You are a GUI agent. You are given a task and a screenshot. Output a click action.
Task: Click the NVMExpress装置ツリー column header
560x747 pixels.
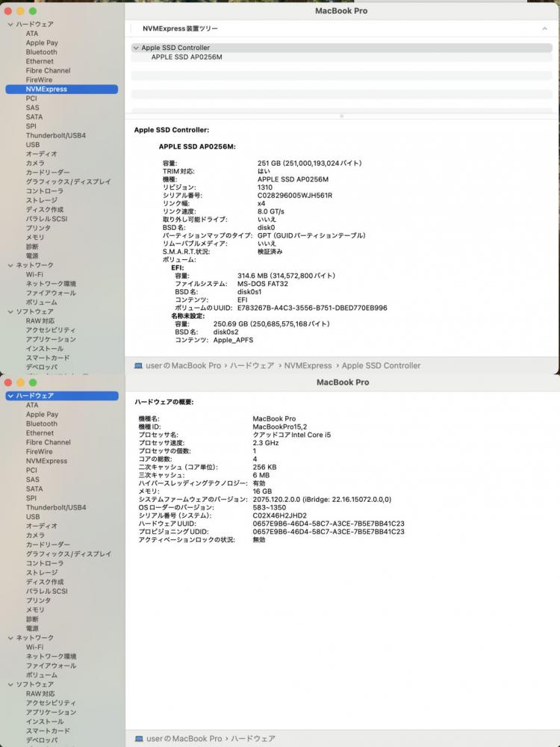click(x=180, y=28)
